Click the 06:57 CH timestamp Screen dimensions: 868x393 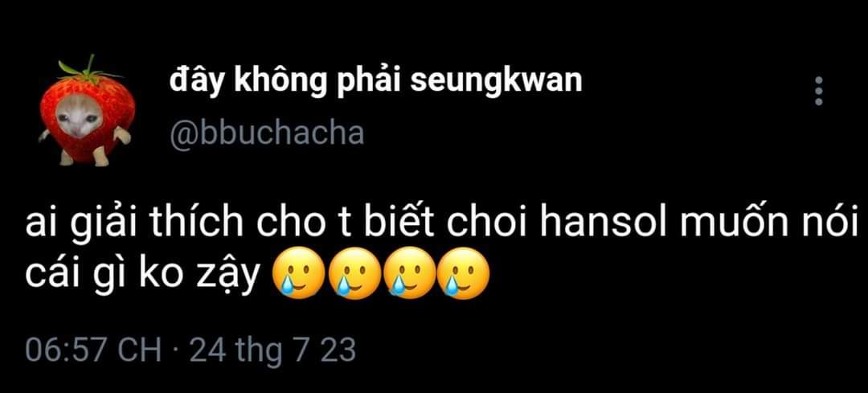[x=93, y=351]
